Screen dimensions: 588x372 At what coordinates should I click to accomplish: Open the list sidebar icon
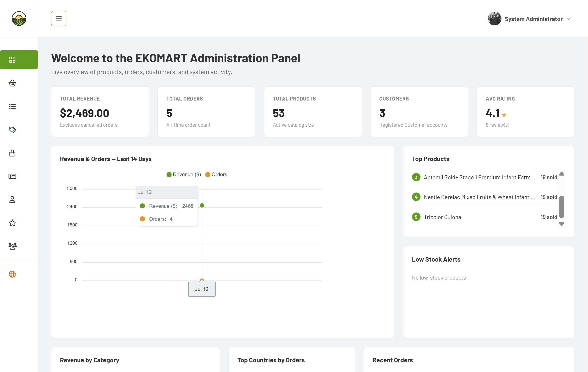(x=12, y=106)
